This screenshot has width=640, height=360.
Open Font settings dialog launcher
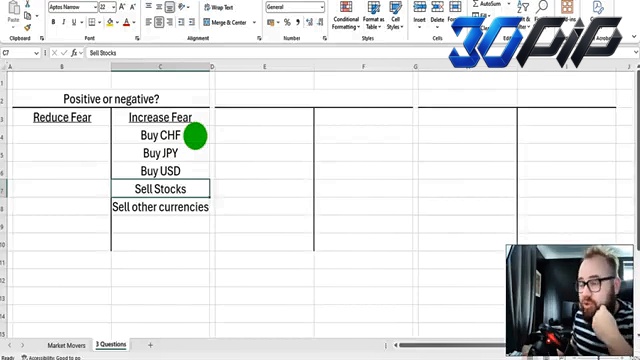pyautogui.click(x=137, y=38)
